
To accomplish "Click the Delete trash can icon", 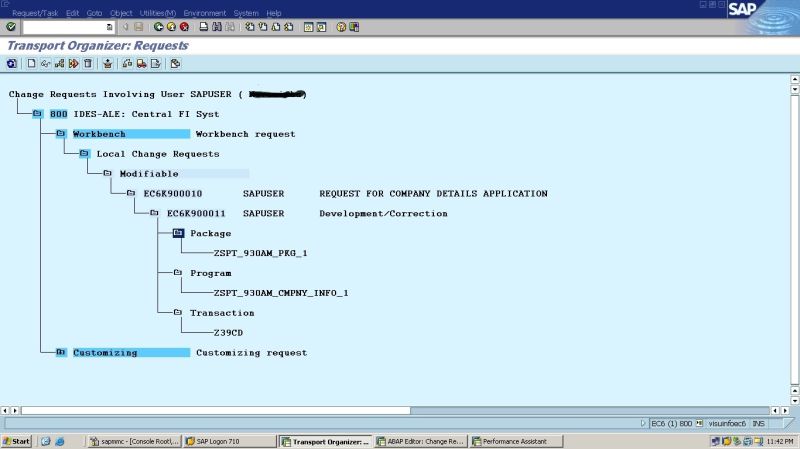I will pyautogui.click(x=88, y=64).
